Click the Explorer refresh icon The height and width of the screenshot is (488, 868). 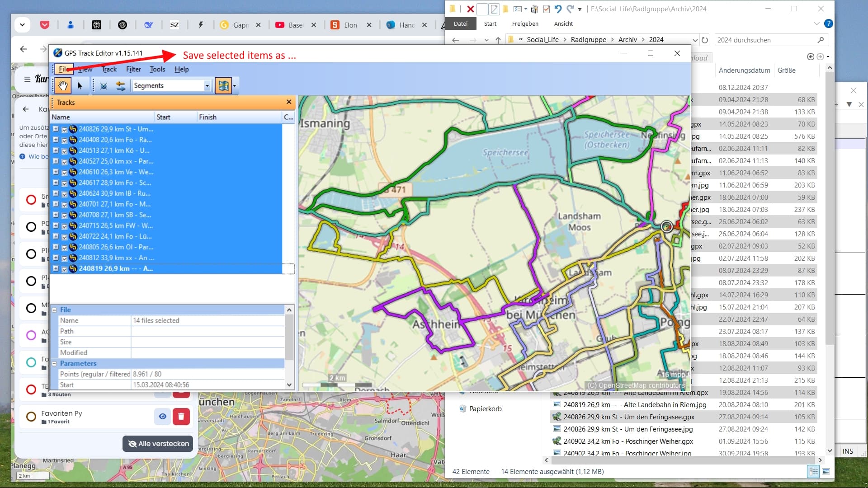coord(705,40)
